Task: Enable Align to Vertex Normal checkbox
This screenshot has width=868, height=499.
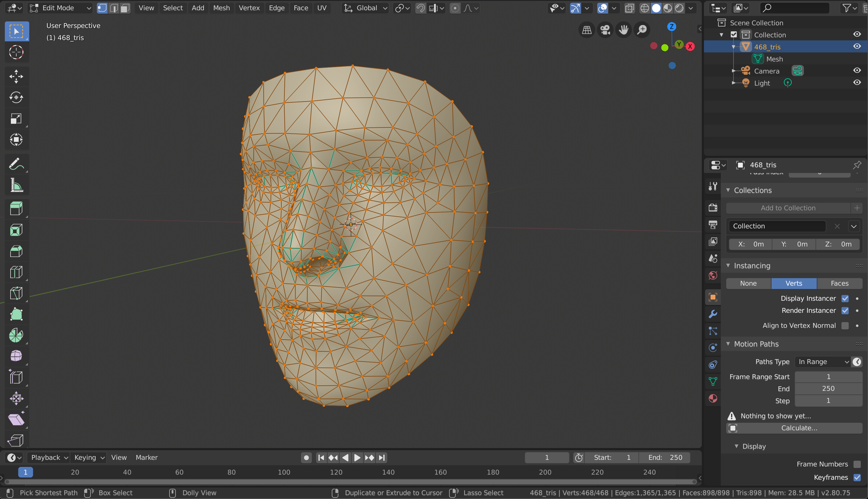Action: click(x=845, y=325)
